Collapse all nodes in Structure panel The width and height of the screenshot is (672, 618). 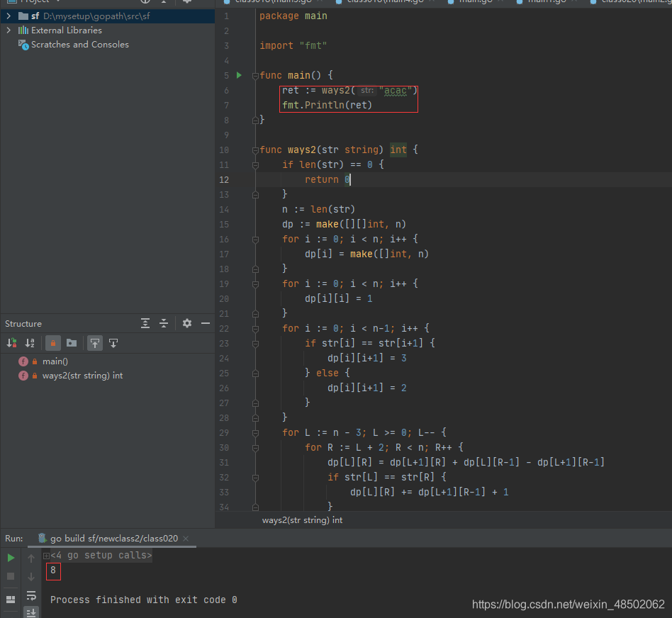click(164, 324)
